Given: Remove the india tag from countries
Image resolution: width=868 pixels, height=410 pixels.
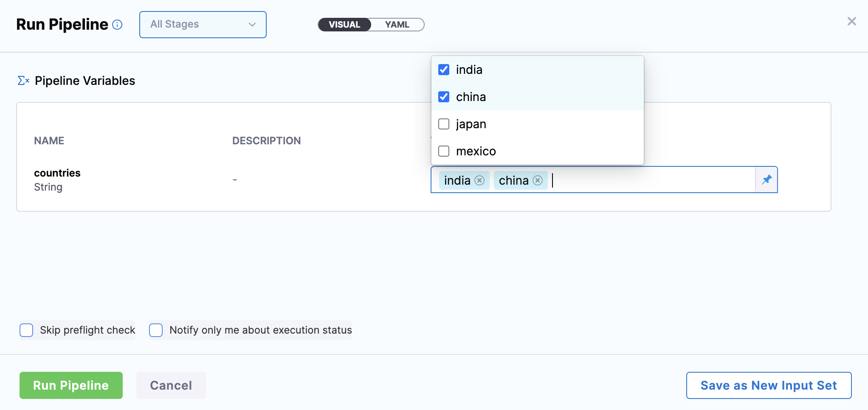Looking at the screenshot, I should 479,180.
